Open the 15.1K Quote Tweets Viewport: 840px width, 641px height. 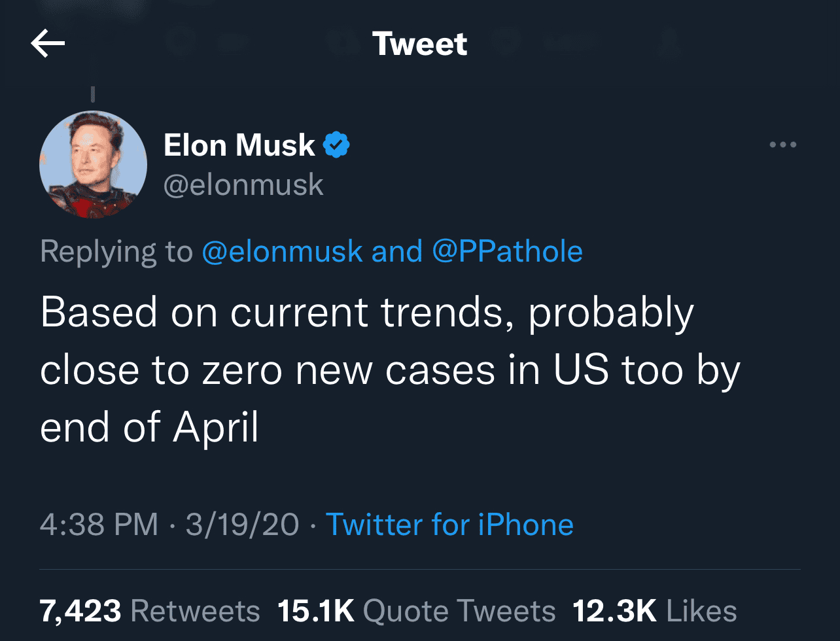[417, 610]
